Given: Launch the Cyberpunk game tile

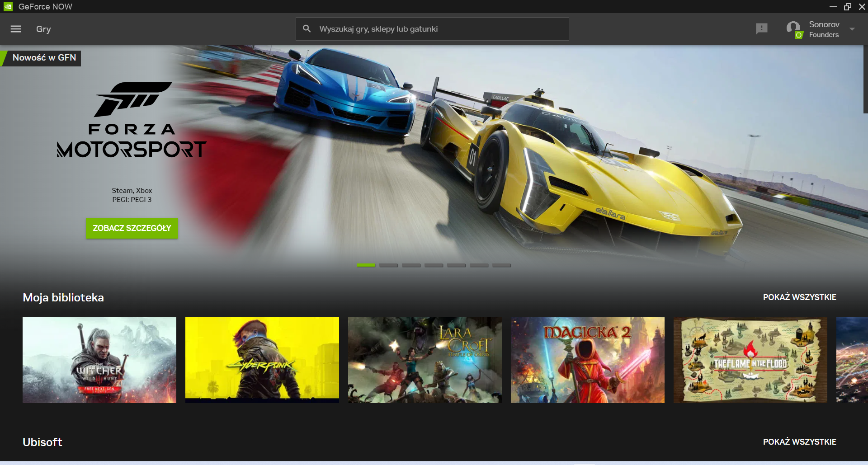Looking at the screenshot, I should 262,360.
